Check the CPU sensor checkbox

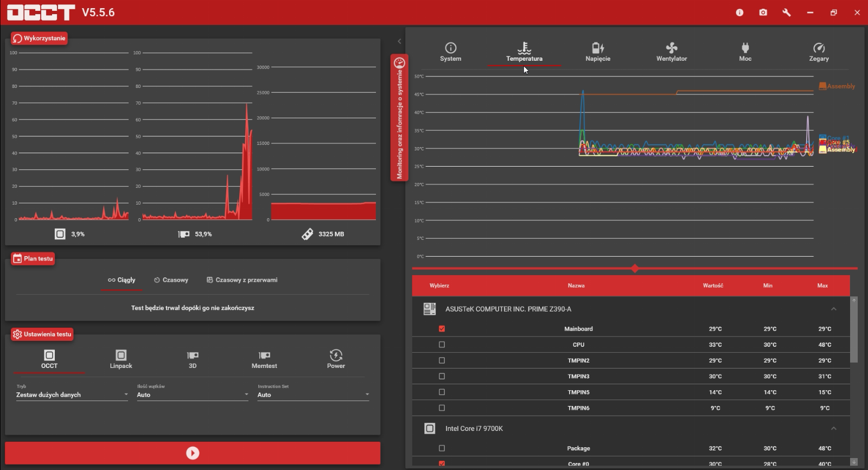442,345
